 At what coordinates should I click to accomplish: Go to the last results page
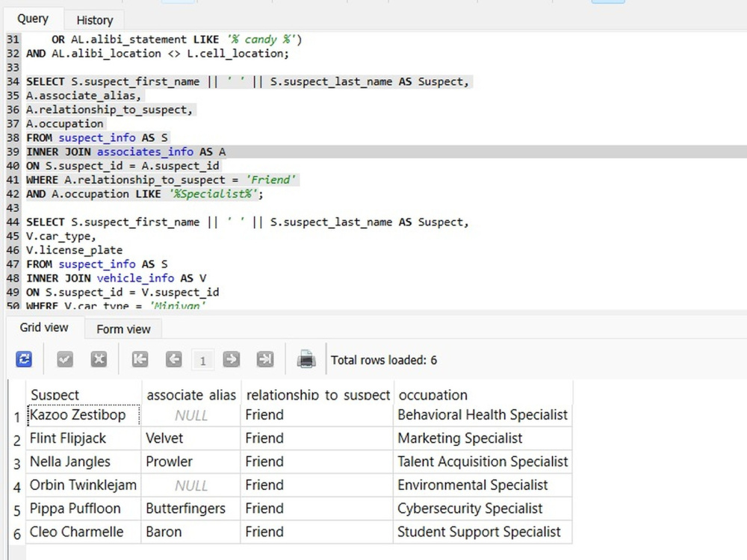tap(265, 359)
